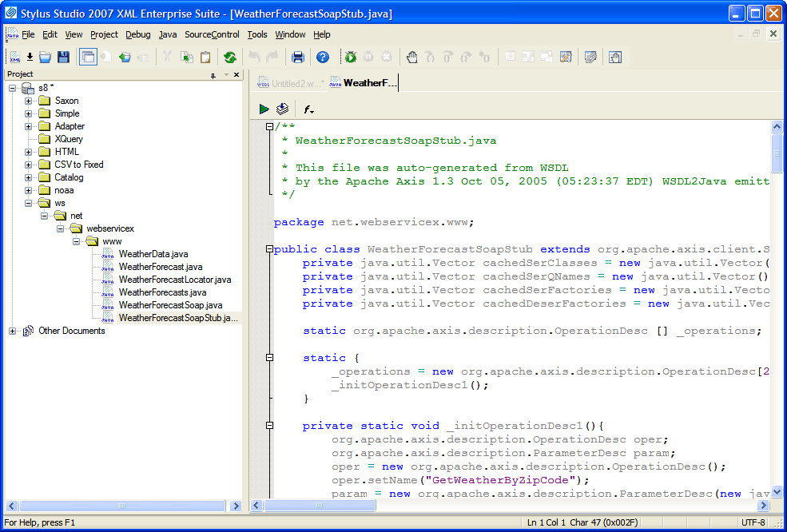Open the SourceControl menu
This screenshot has height=532, width=787.
tap(212, 34)
